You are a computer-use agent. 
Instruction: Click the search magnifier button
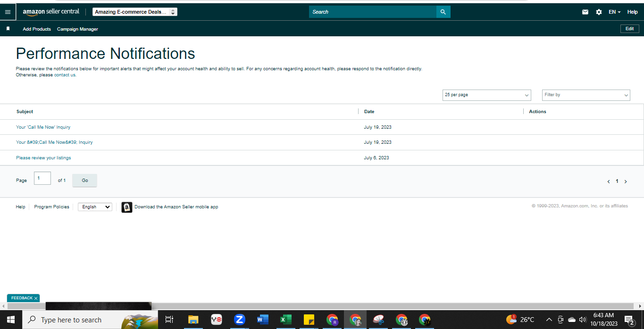443,12
